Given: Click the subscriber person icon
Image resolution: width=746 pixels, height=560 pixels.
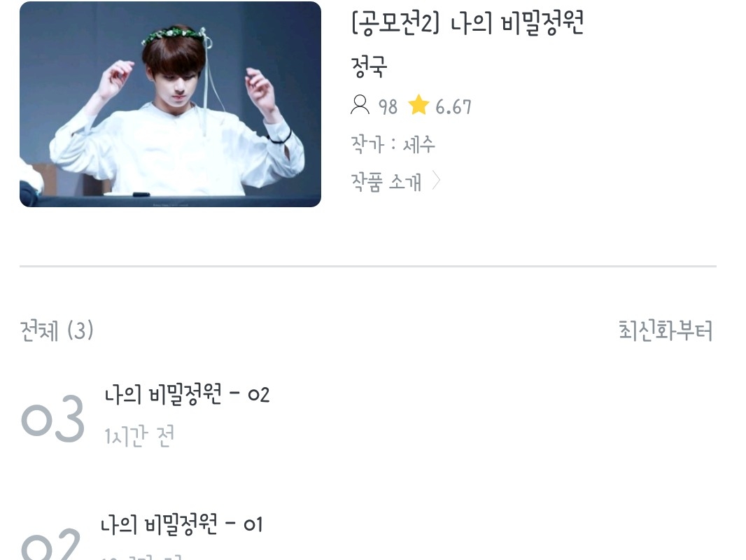Looking at the screenshot, I should click(x=360, y=105).
